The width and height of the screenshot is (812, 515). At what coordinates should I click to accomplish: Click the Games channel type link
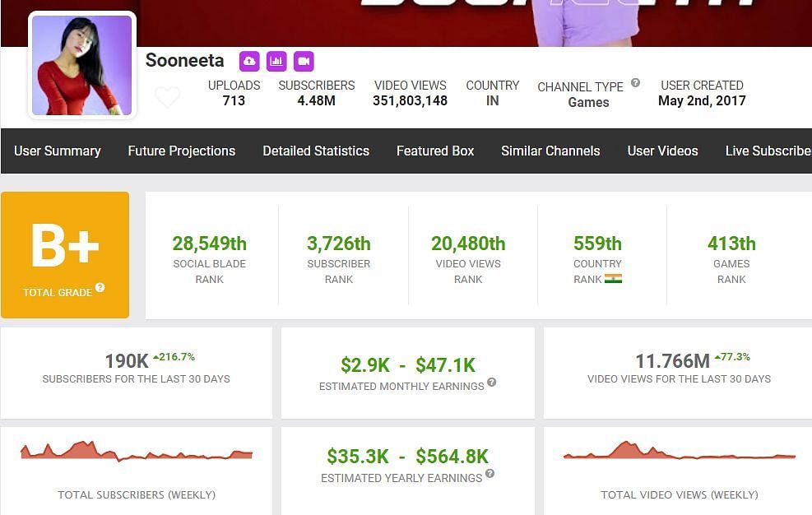pyautogui.click(x=588, y=103)
